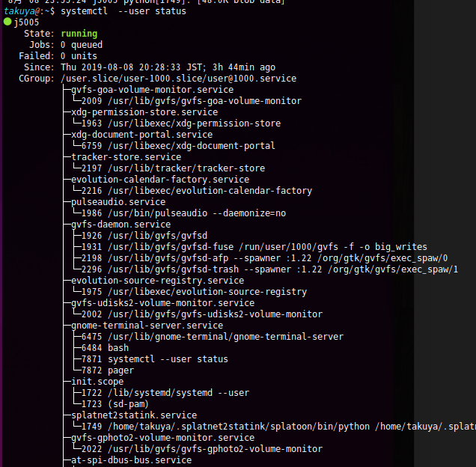The width and height of the screenshot is (476, 467).
Task: Click the 'Failed: 0 units' line
Action: click(x=58, y=56)
